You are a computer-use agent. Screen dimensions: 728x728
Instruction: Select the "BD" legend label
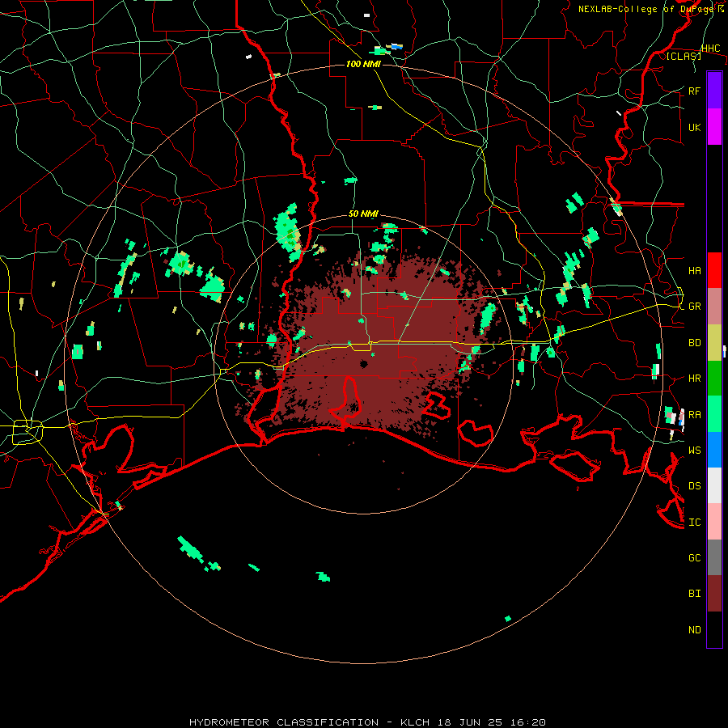[695, 343]
